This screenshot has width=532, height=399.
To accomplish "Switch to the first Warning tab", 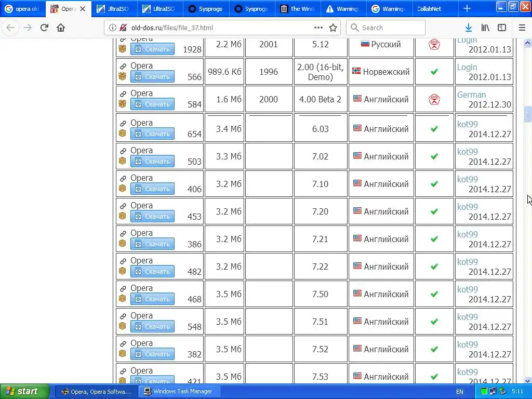I will coord(343,9).
